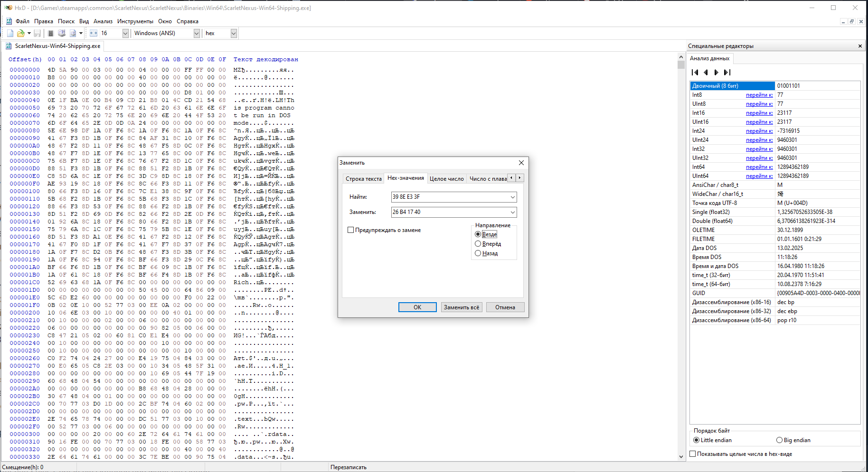Click перейти к link for Int64
This screenshot has height=472, width=868.
[x=759, y=167]
